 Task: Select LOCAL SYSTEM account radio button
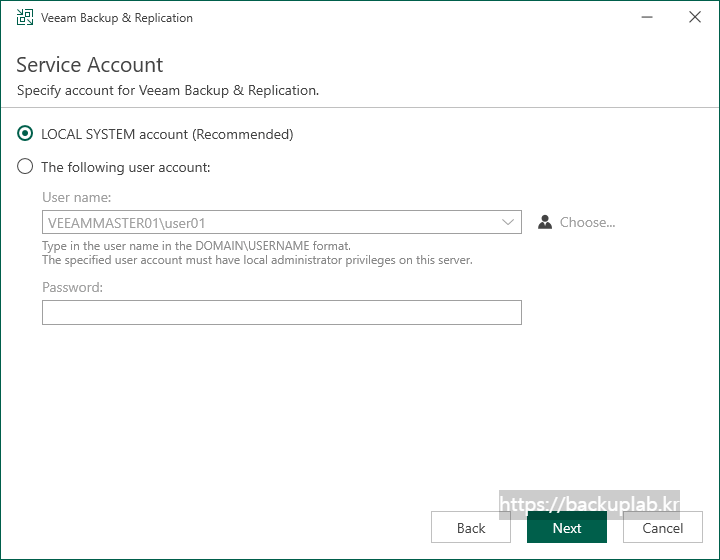[x=25, y=134]
